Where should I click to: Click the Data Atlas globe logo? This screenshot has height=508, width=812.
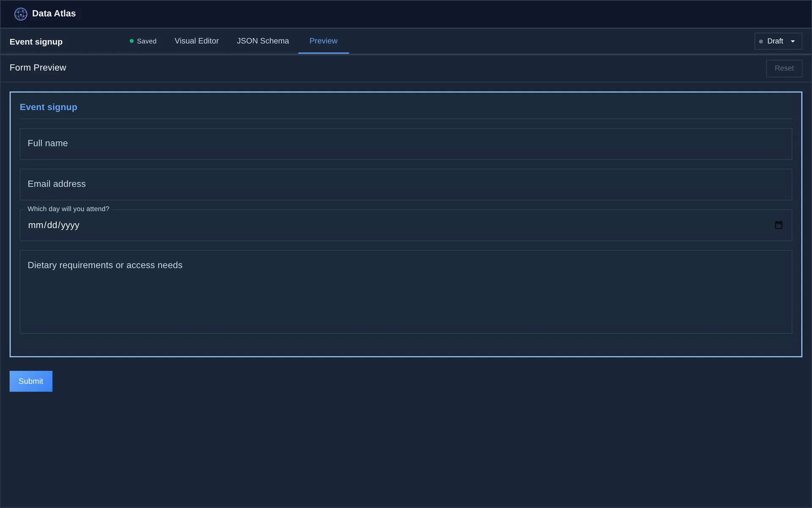(x=21, y=14)
